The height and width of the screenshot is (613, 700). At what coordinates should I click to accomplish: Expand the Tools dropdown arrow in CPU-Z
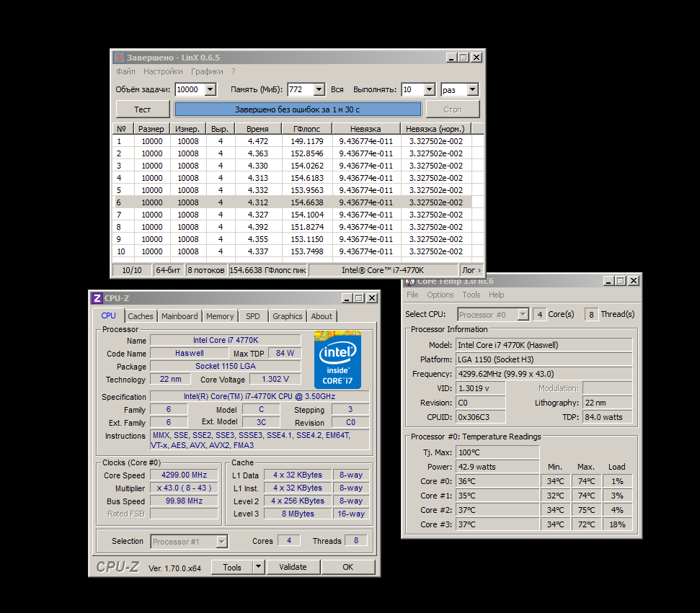[259, 567]
